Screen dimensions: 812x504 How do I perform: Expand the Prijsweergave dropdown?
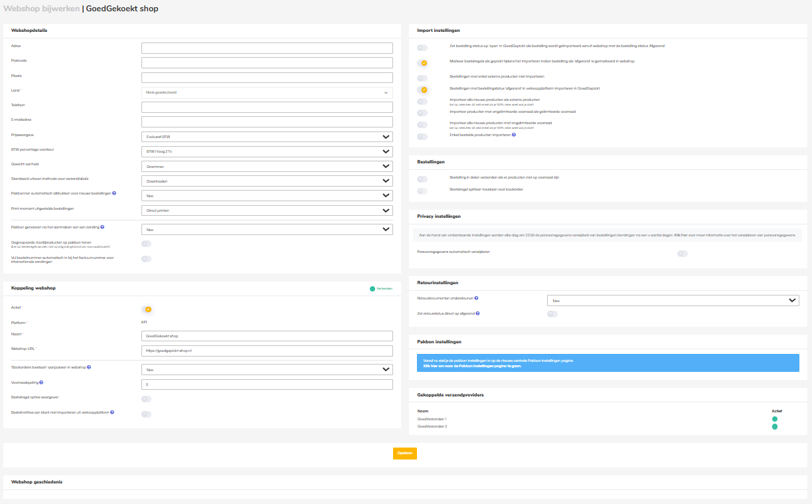[x=267, y=137]
